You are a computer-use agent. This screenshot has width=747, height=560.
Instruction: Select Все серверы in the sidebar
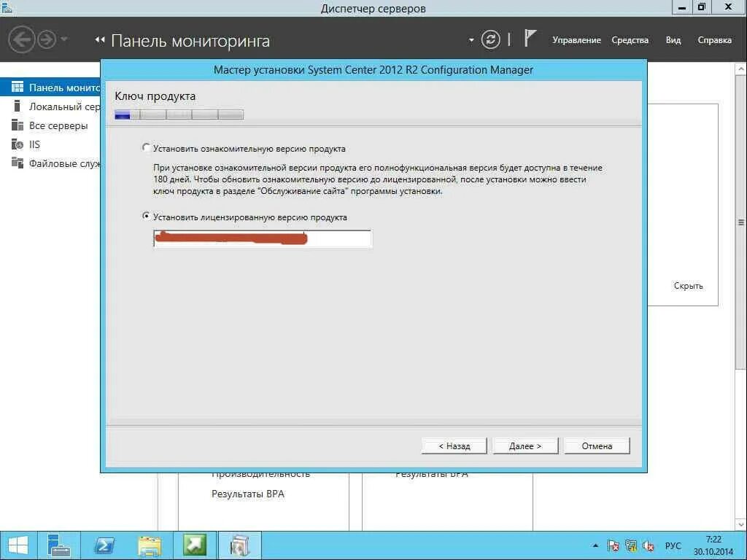coord(50,125)
